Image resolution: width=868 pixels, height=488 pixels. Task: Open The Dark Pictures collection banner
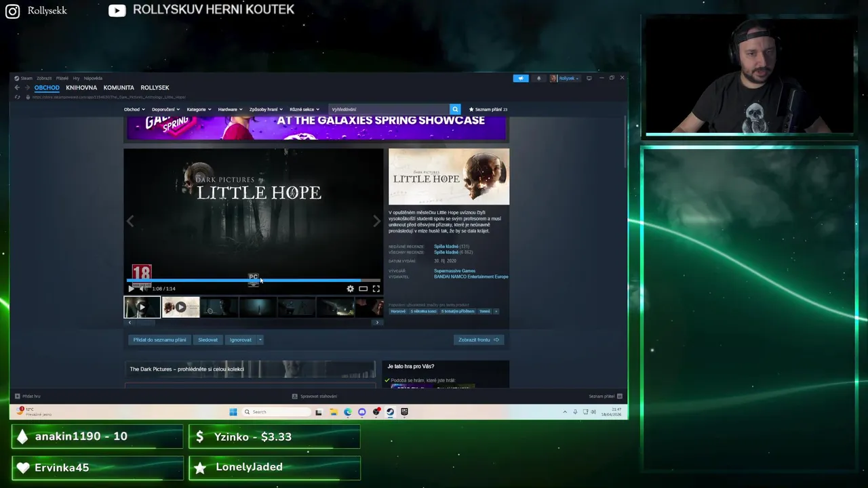(x=250, y=369)
